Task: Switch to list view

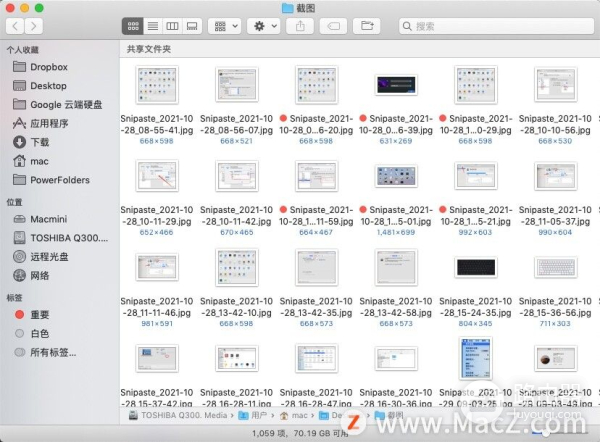Action: tap(153, 26)
